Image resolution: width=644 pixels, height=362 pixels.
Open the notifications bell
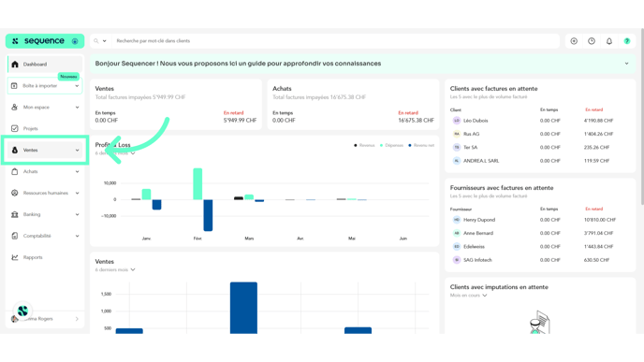[609, 41]
